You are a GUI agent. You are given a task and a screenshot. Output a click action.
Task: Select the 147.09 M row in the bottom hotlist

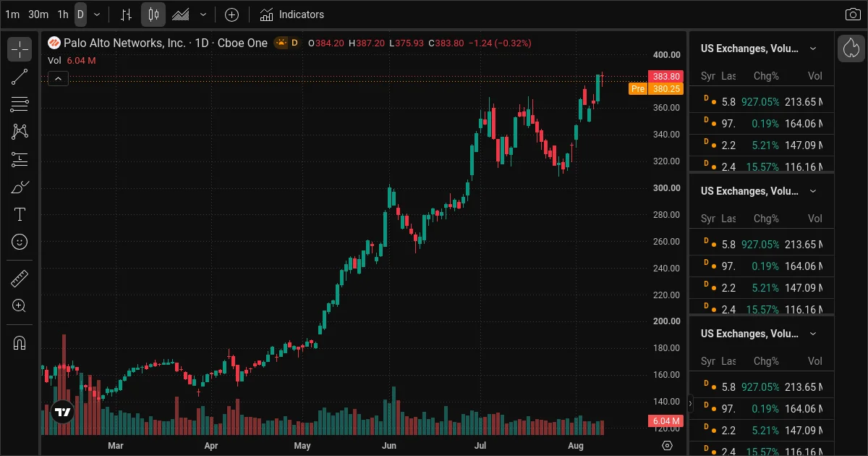point(761,431)
